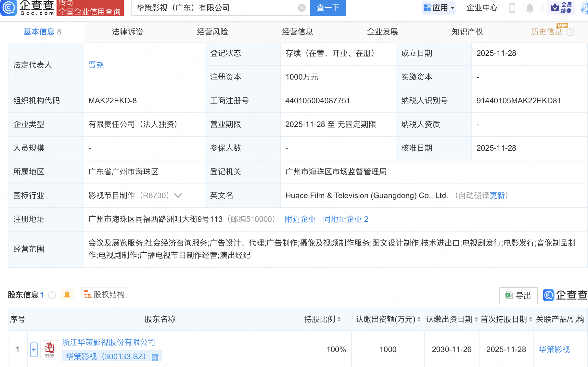Open the 股权结构 equity structure view

pos(104,294)
